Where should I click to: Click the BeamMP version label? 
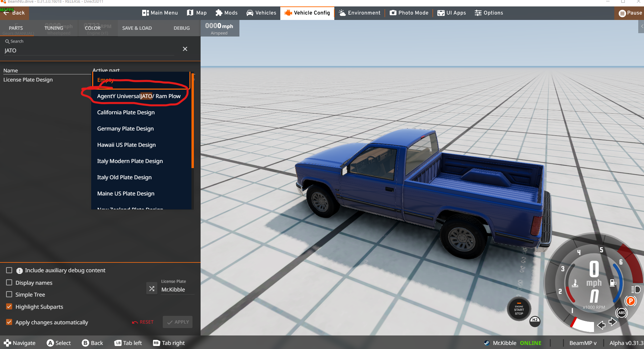[x=583, y=343]
